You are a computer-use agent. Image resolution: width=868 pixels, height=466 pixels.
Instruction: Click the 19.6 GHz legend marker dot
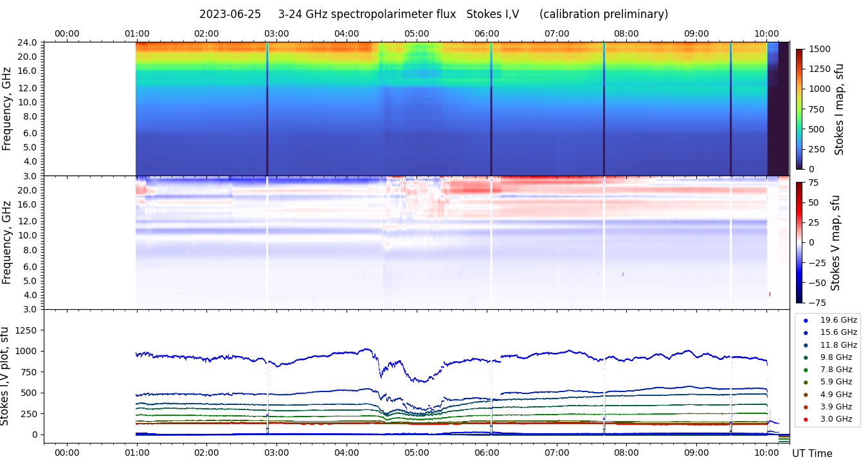pos(806,320)
